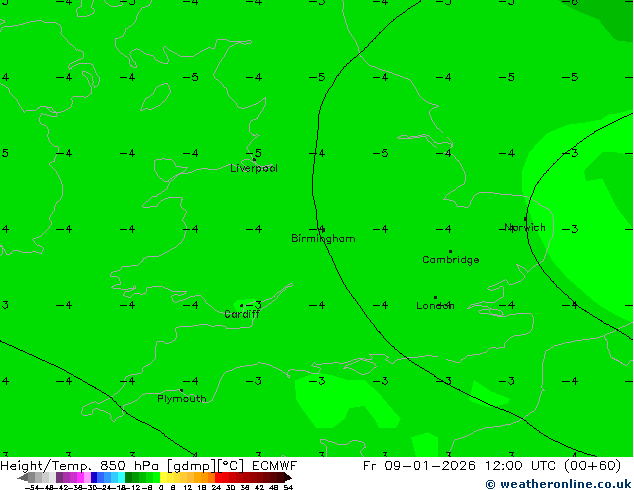Click the Cardiff city label
Image resolution: width=634 pixels, height=490 pixels.
(x=242, y=314)
